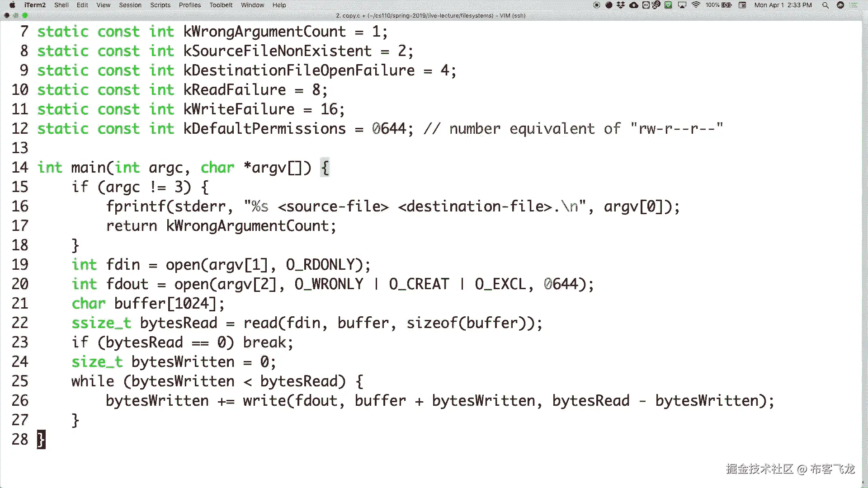Image resolution: width=868 pixels, height=488 pixels.
Task: Open the Scripts menu
Action: [160, 5]
